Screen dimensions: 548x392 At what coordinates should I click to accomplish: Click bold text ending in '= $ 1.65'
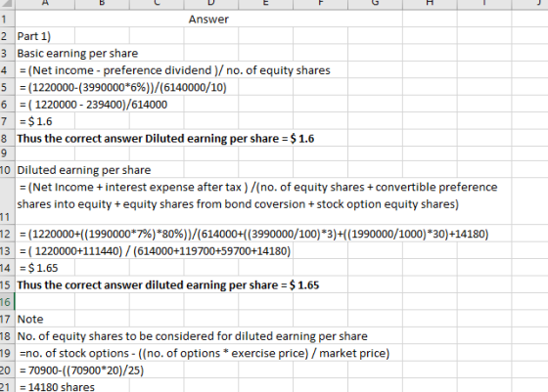[x=168, y=284]
